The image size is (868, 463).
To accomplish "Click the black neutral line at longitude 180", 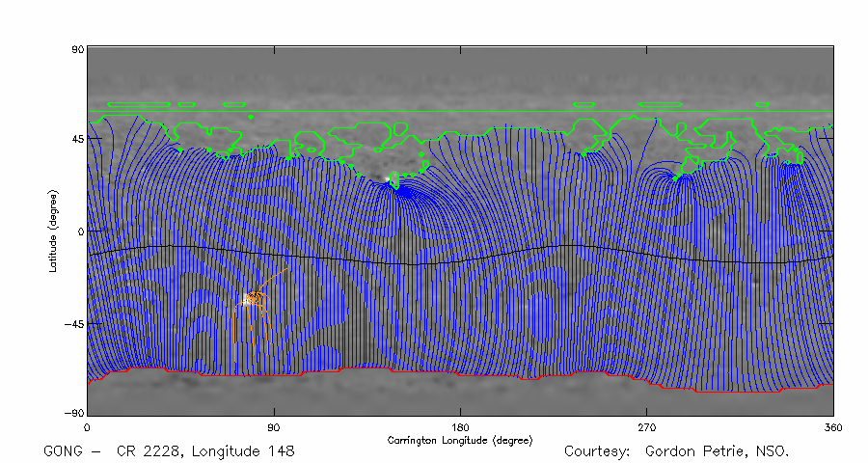I will [460, 260].
